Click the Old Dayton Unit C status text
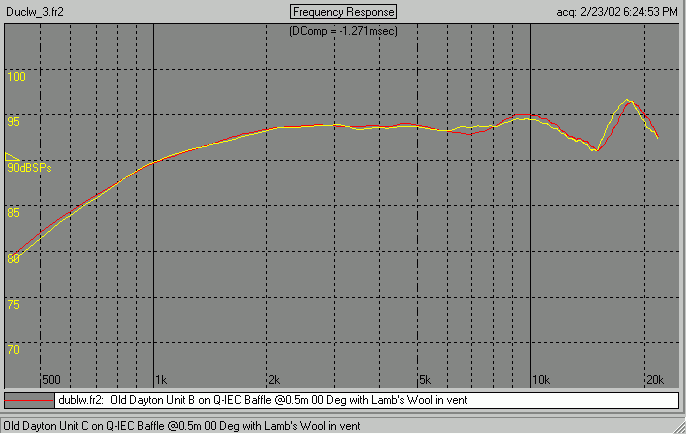 182,426
